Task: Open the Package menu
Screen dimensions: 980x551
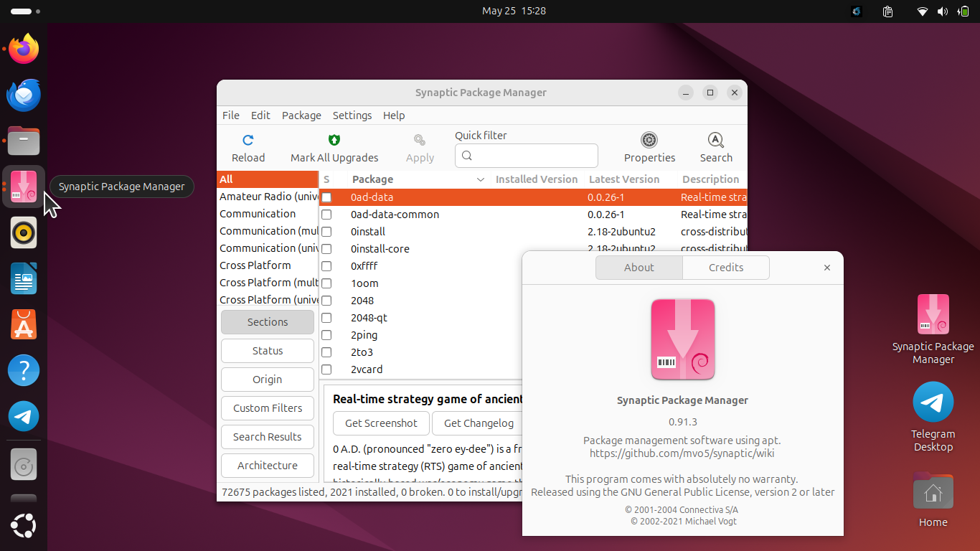Action: (x=301, y=116)
